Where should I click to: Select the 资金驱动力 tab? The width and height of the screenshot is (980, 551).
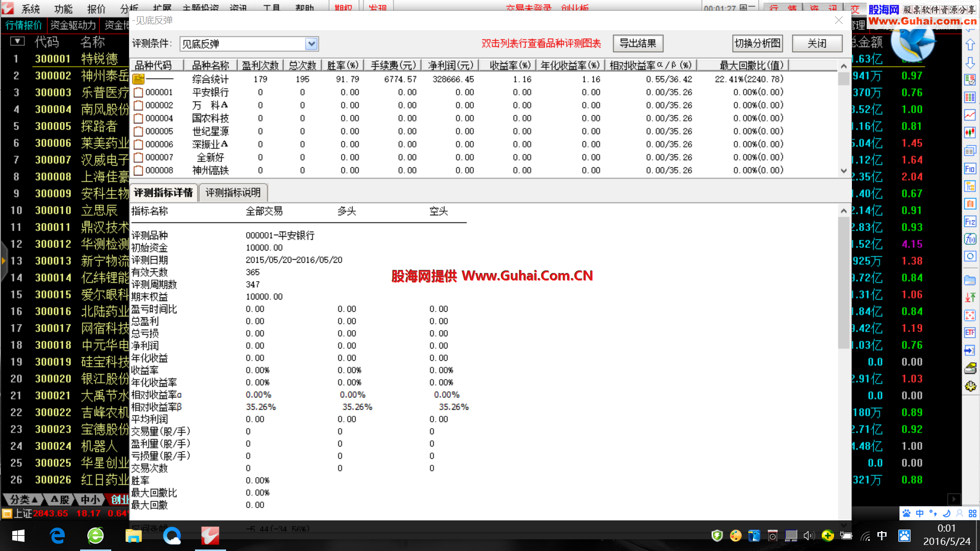(73, 25)
